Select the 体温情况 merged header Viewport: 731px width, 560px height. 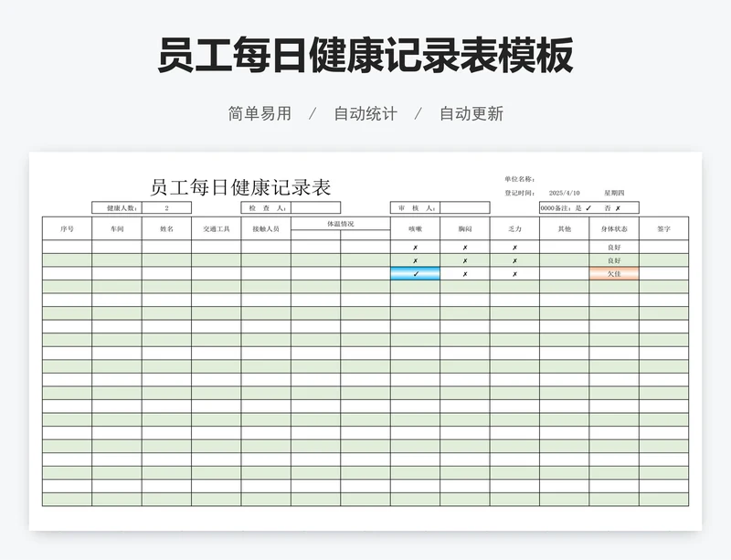click(341, 224)
